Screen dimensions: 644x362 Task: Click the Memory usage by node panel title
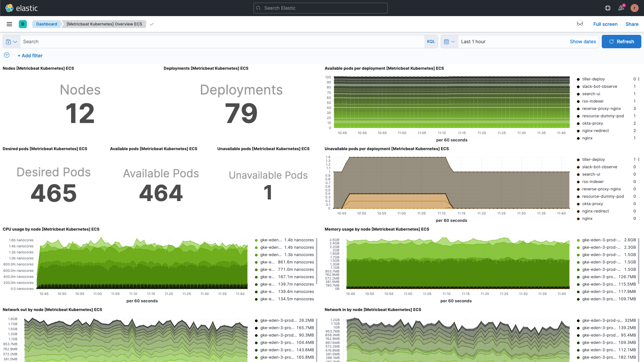coord(377,229)
